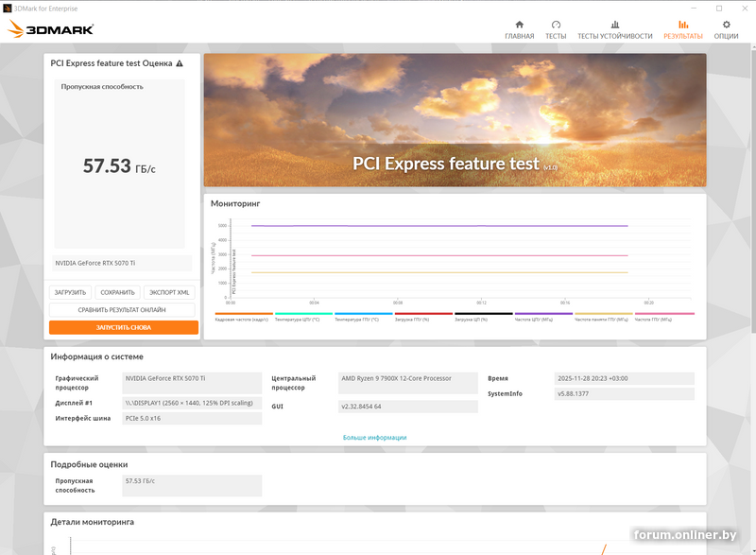Toggle the Кадровая частота legend series
756x555 pixels.
point(243,319)
